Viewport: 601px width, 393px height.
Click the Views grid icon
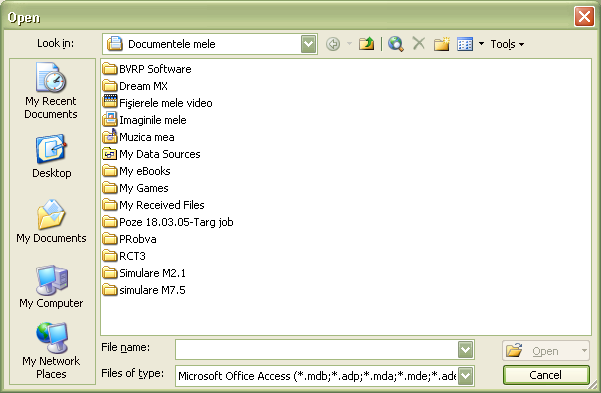(465, 44)
